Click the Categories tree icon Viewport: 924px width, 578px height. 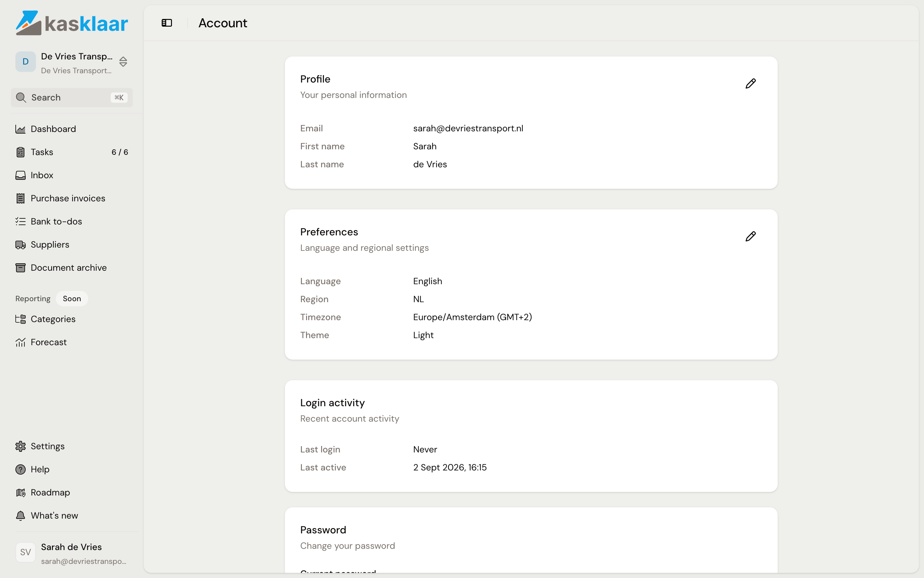(x=21, y=319)
